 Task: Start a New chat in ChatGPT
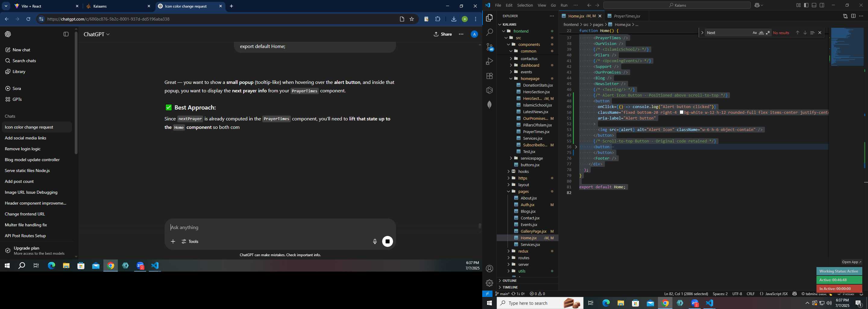(x=22, y=50)
